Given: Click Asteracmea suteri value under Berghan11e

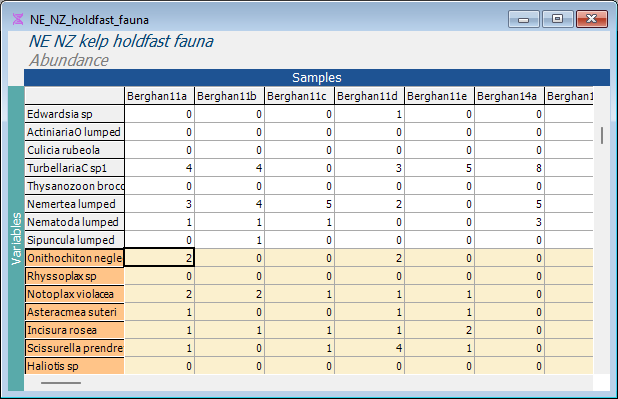Looking at the screenshot, I should tap(439, 312).
